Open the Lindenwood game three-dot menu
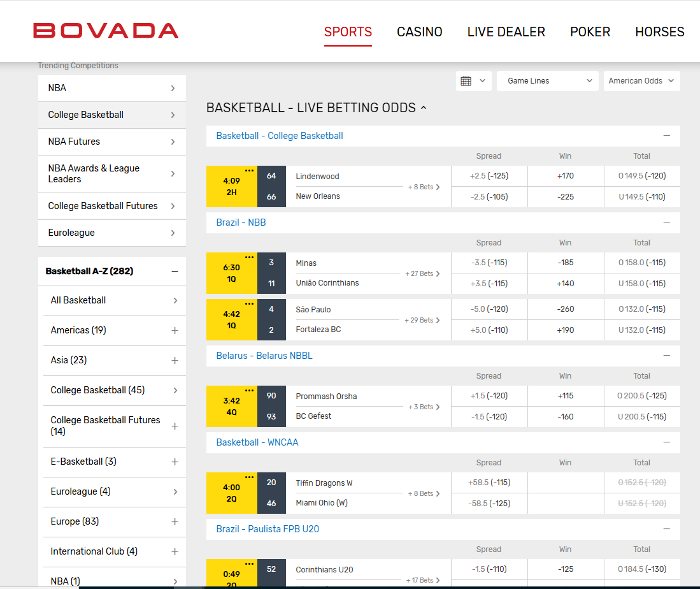Viewport: 700px width, 589px height. pos(249,171)
